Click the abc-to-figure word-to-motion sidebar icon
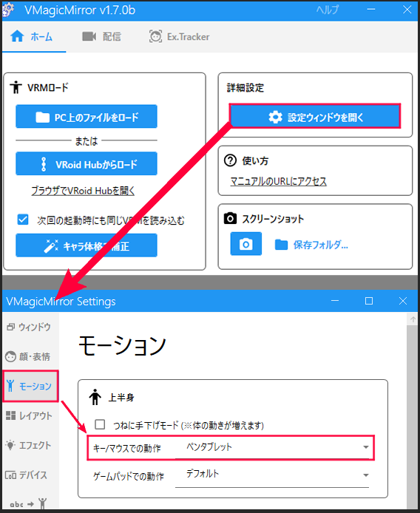 tap(29, 503)
